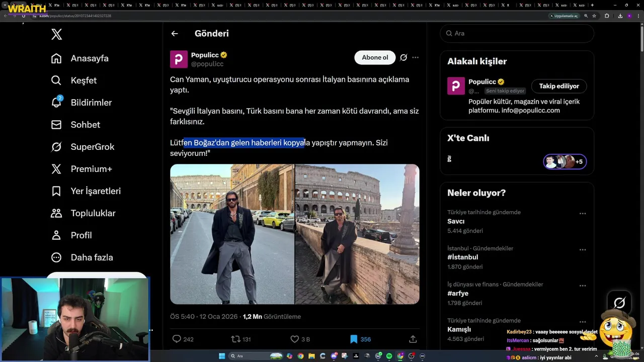Click the X logo in the sidebar
Screen dimensions: 644x362
[x=56, y=34]
